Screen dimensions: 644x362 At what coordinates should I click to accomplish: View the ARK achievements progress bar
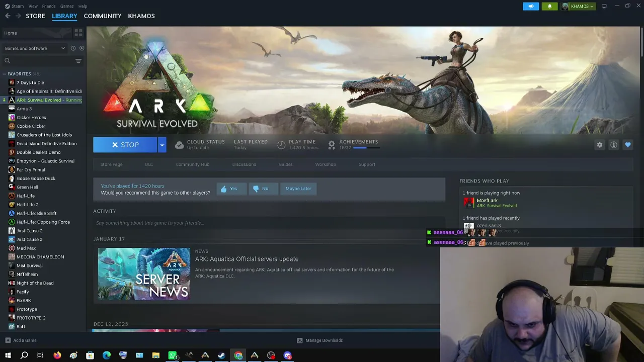pos(366,148)
